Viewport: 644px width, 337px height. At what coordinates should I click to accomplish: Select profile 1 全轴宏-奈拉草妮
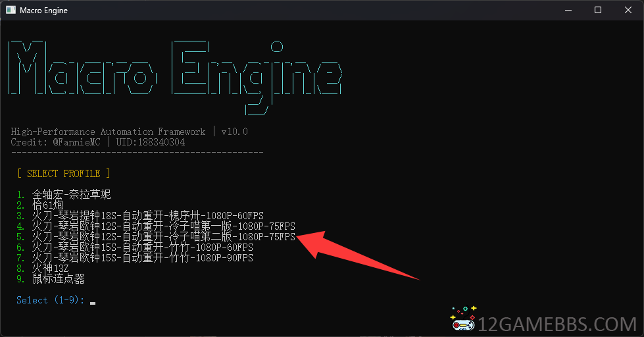tap(71, 195)
